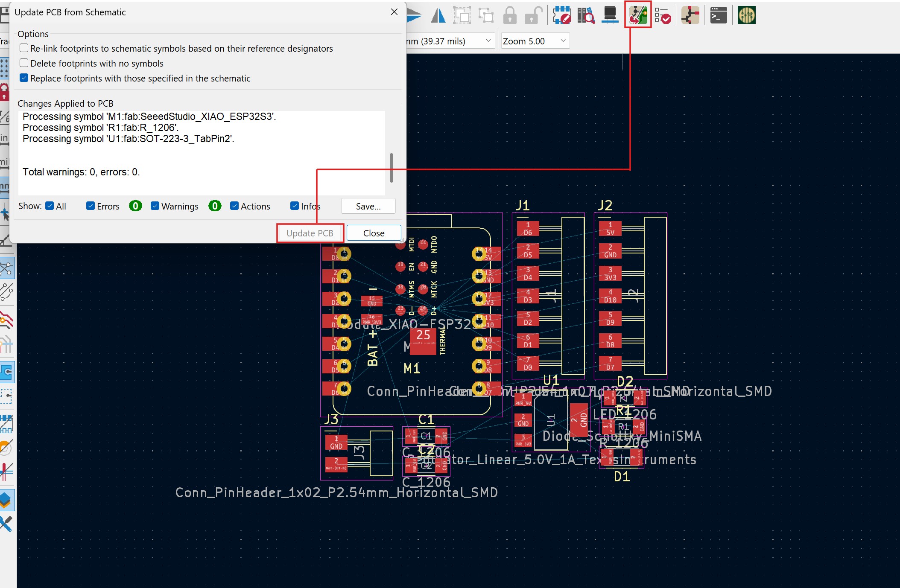Close Update PCB from Schematic dialog with X
The width and height of the screenshot is (900, 588).
click(x=394, y=12)
